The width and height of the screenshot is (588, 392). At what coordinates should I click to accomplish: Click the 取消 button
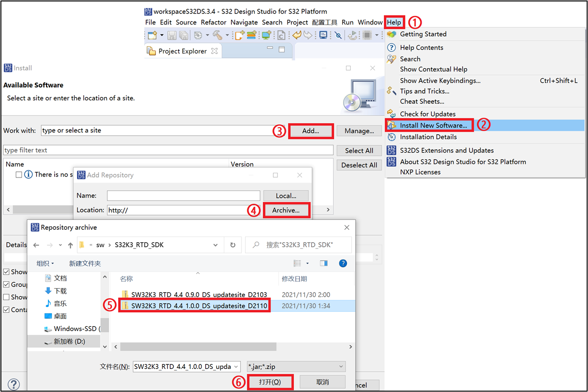point(323,382)
